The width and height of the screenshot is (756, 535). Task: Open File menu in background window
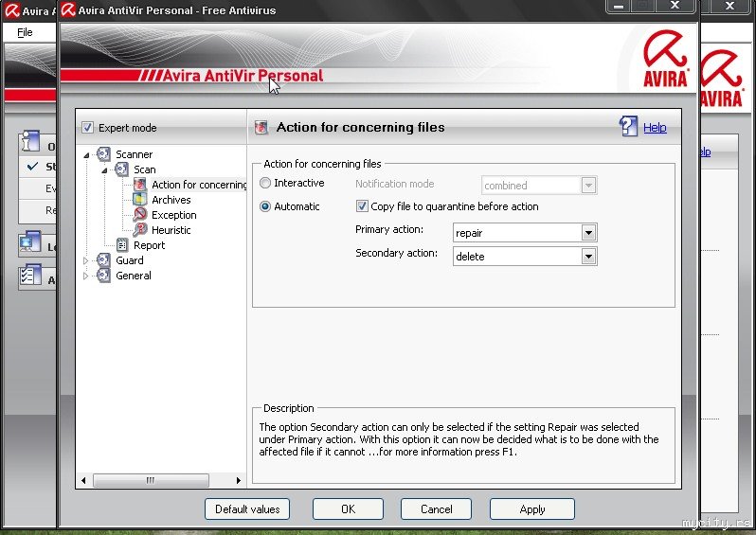tap(25, 32)
